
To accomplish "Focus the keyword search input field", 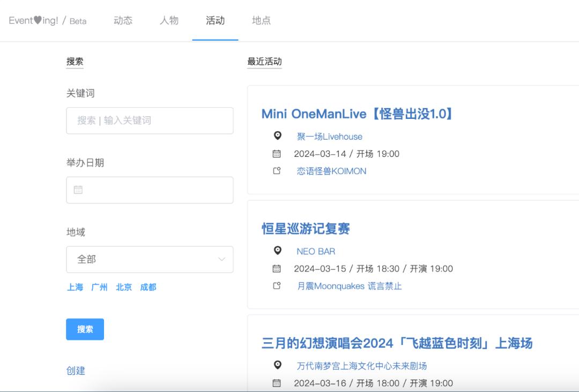I will pyautogui.click(x=150, y=120).
